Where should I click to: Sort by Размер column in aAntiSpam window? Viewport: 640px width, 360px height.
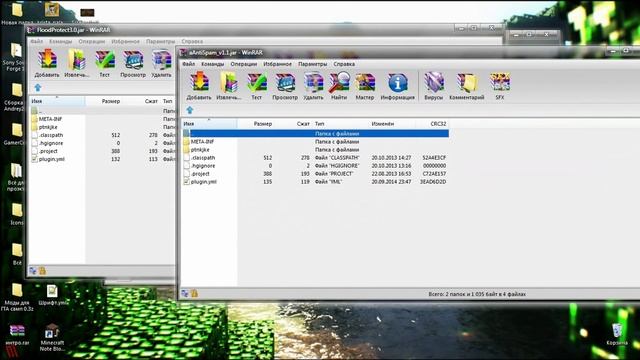(263, 124)
